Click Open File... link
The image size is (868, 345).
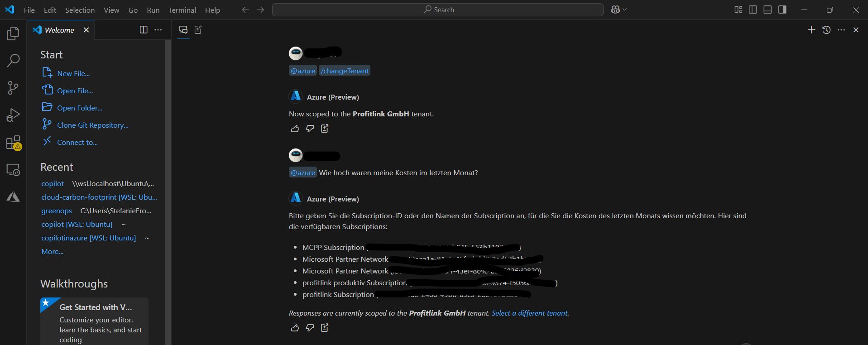pyautogui.click(x=75, y=91)
